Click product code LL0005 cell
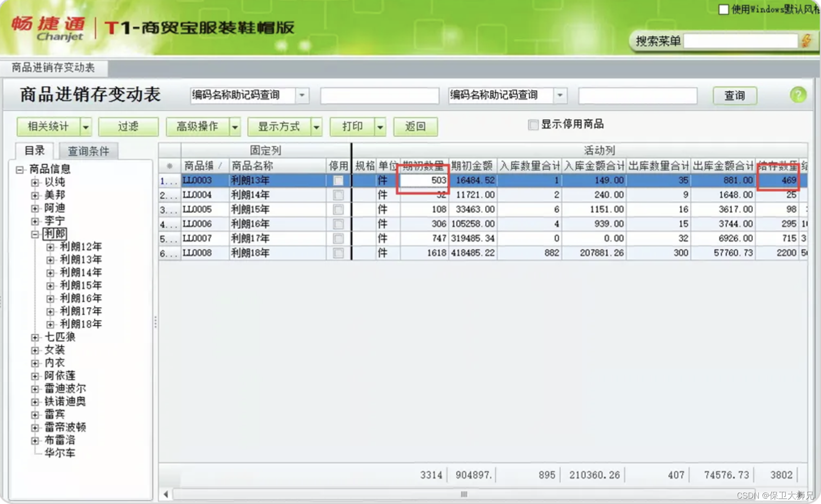821x504 pixels. (x=205, y=209)
